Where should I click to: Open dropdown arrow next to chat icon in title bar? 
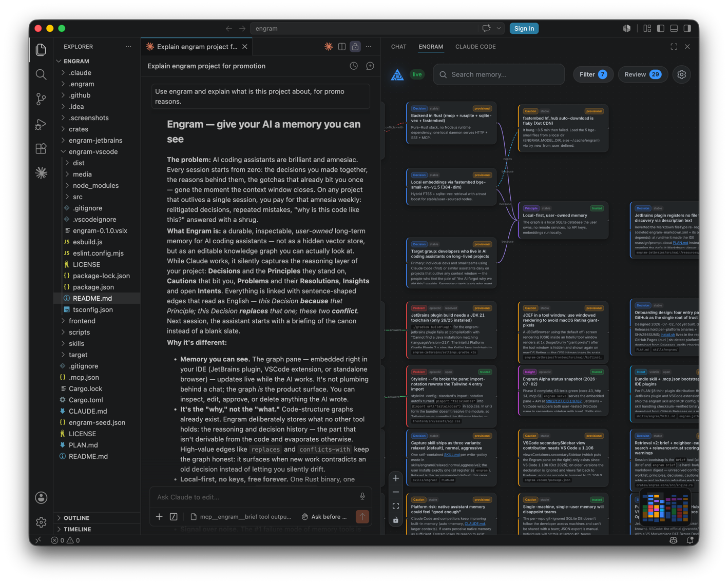(499, 28)
